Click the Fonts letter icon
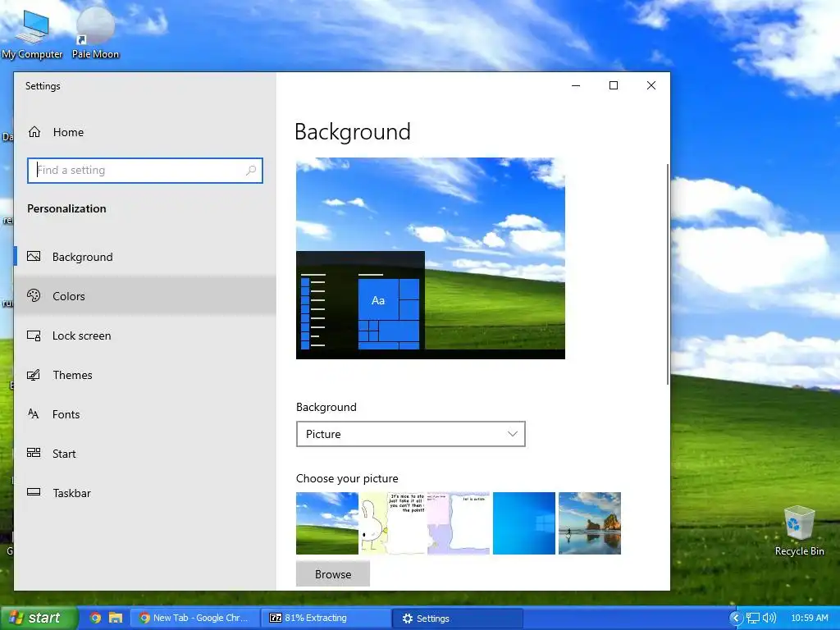 tap(34, 413)
